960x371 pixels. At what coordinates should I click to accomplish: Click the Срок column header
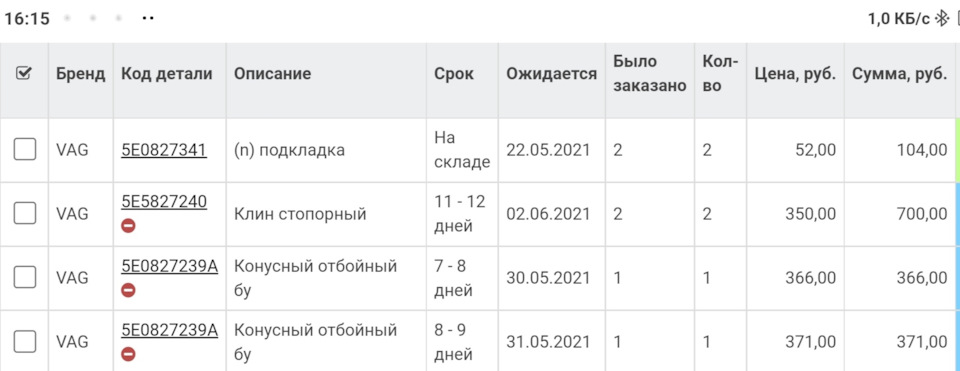pos(454,74)
